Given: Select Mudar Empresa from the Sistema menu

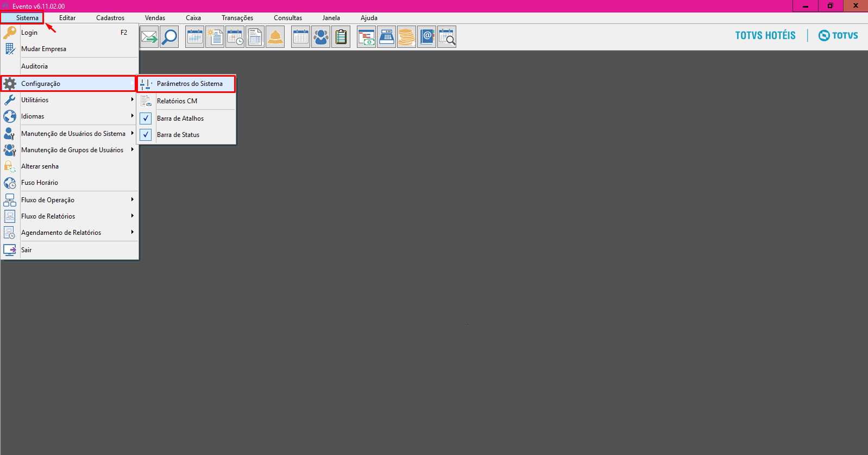Looking at the screenshot, I should (x=70, y=49).
